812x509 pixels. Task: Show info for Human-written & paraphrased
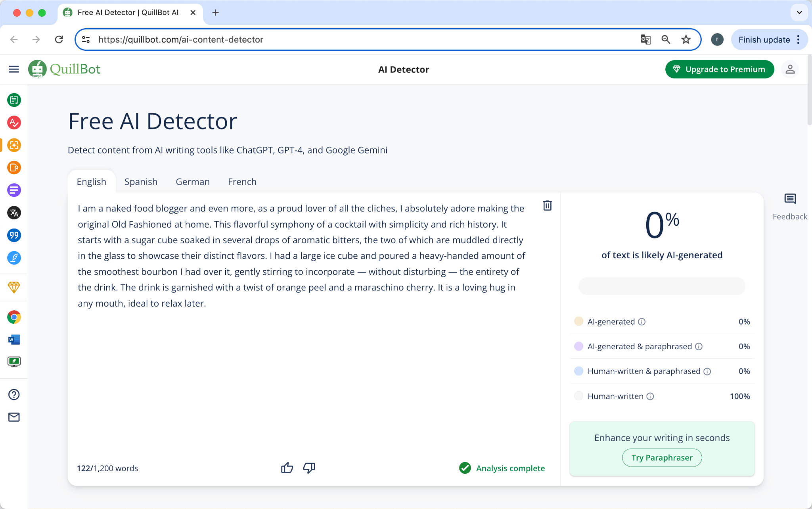pos(707,372)
